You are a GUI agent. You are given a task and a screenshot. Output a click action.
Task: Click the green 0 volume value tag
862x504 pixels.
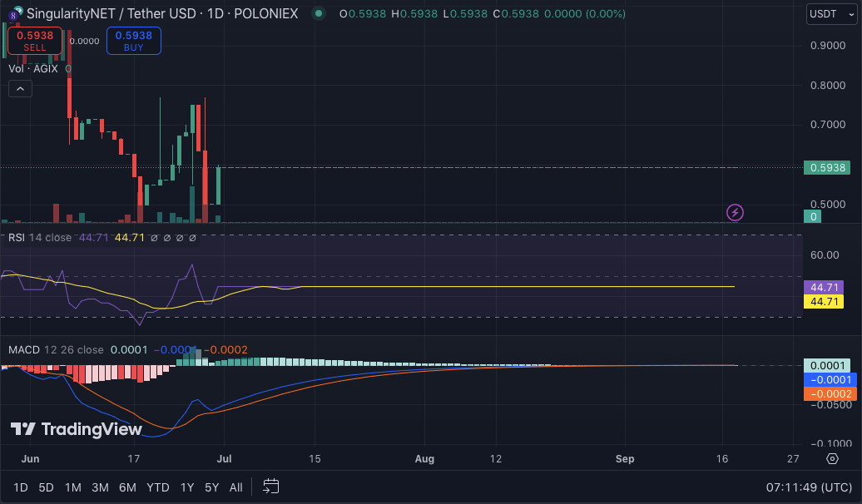coord(813,216)
